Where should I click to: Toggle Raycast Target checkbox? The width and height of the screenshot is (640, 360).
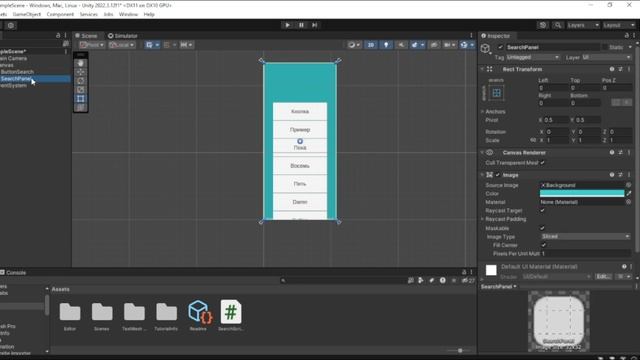[542, 211]
